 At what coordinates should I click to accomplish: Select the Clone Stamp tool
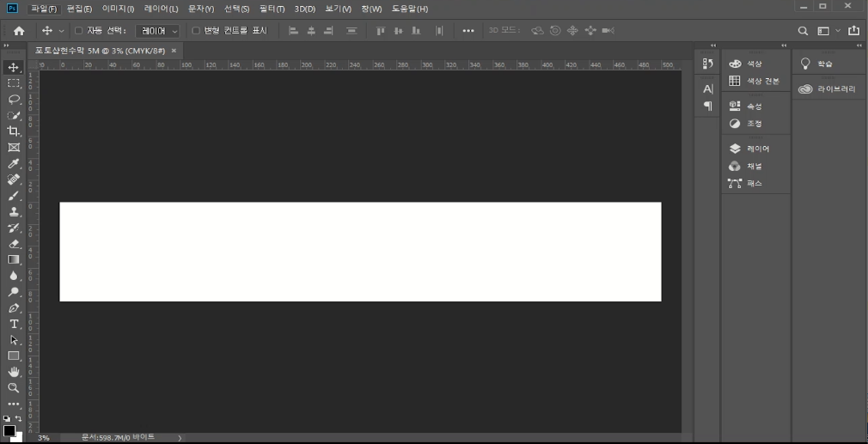[13, 212]
